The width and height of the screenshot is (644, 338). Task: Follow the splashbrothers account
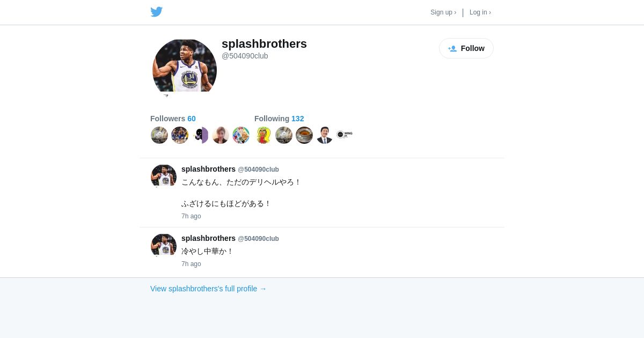coord(466,48)
